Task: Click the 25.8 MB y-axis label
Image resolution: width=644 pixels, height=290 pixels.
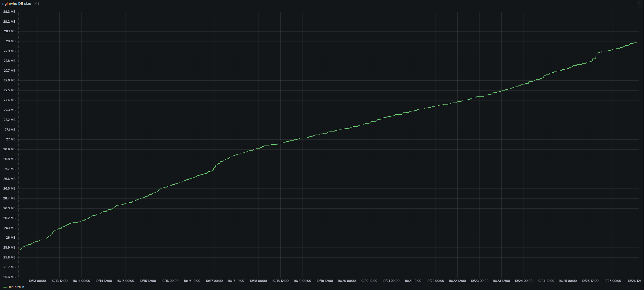Action: [x=9, y=257]
